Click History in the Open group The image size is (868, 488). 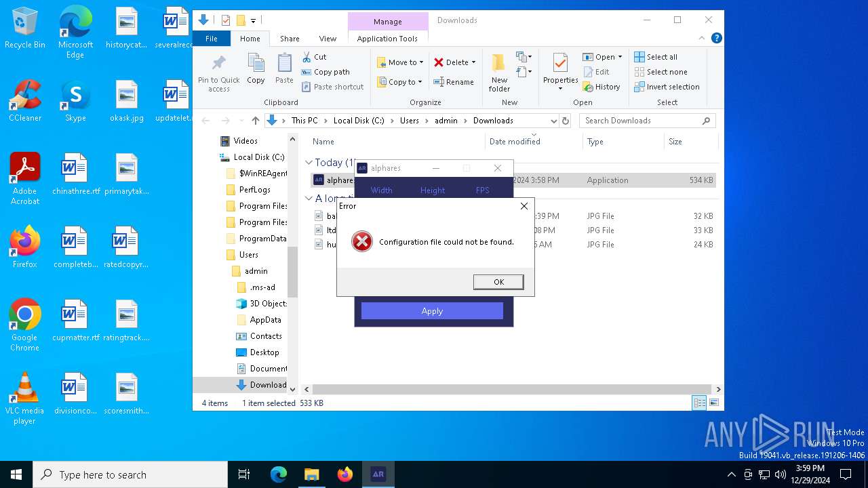tap(601, 87)
